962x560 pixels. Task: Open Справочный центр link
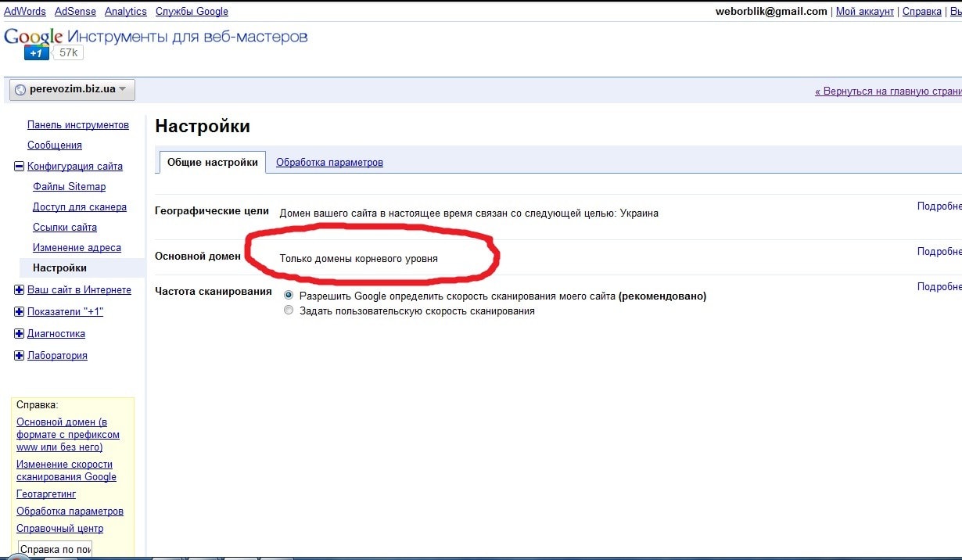point(59,529)
